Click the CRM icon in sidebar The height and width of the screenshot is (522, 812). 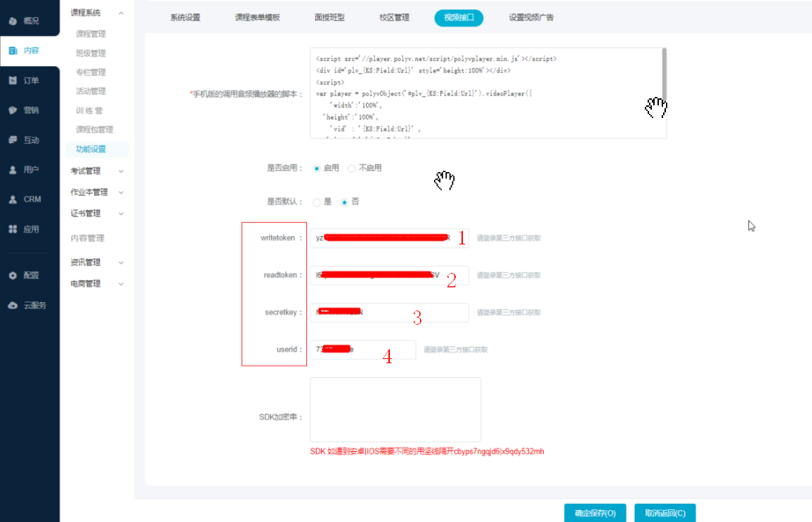click(13, 200)
